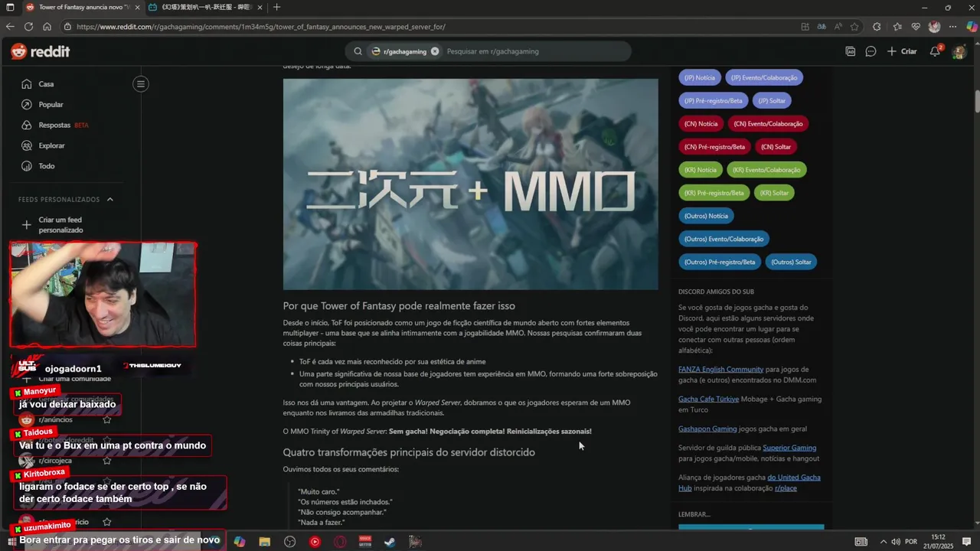Open Reddit chat bubble icon
The height and width of the screenshot is (551, 980).
click(x=871, y=51)
